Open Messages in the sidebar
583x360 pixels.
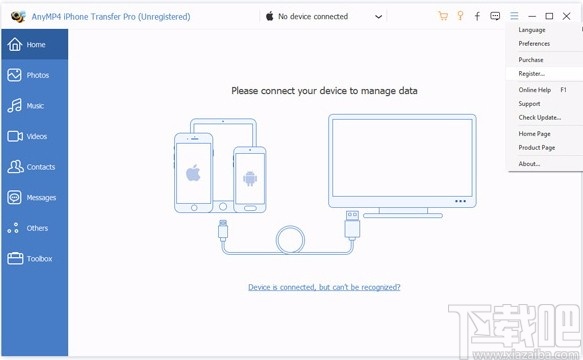(34, 197)
